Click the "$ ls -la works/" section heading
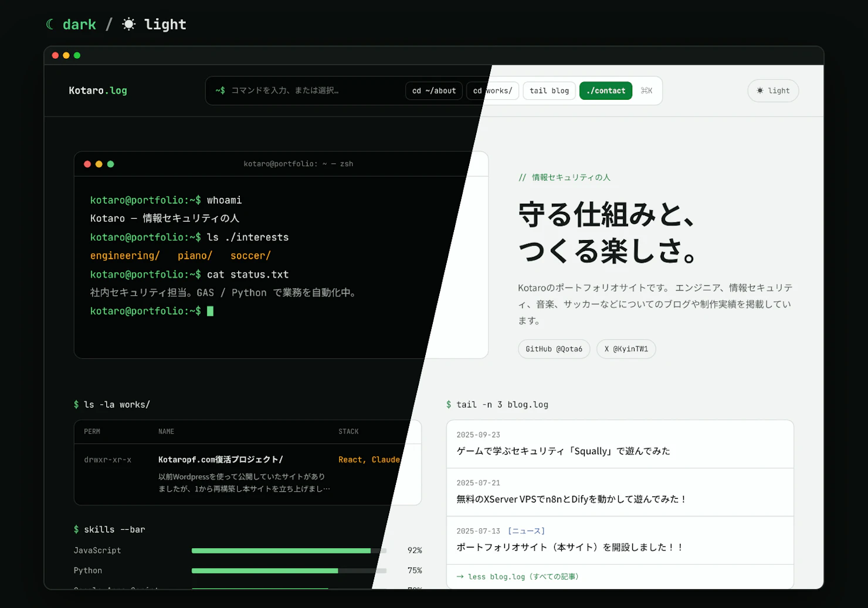The width and height of the screenshot is (868, 608). [112, 404]
